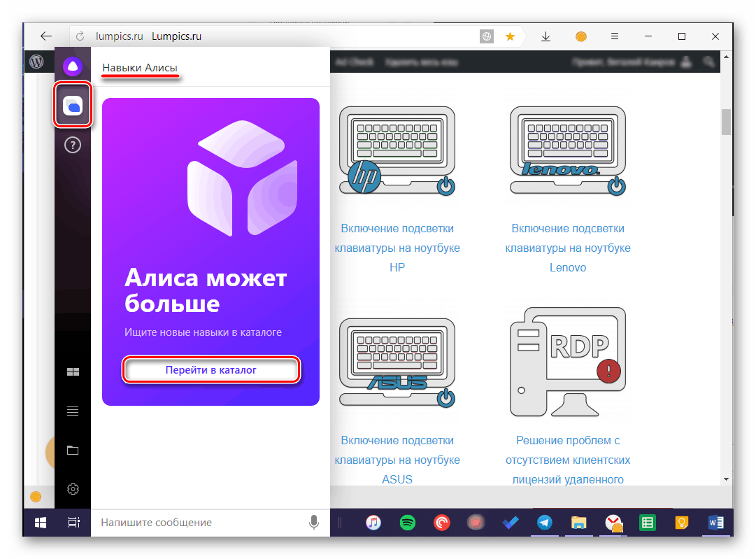Click the WordPress logo icon
Screen dimensions: 756x559
click(36, 62)
